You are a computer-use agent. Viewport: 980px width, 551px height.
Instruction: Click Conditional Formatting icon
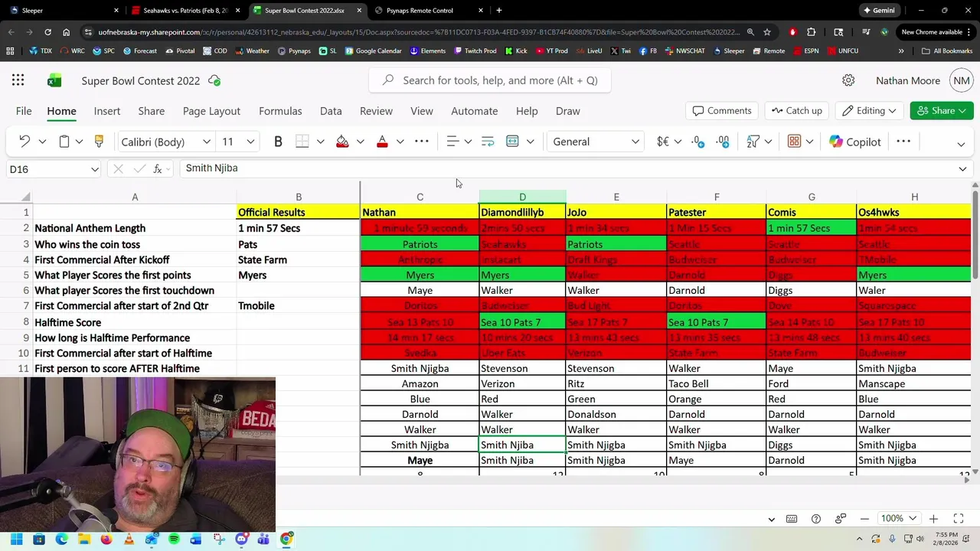click(794, 142)
